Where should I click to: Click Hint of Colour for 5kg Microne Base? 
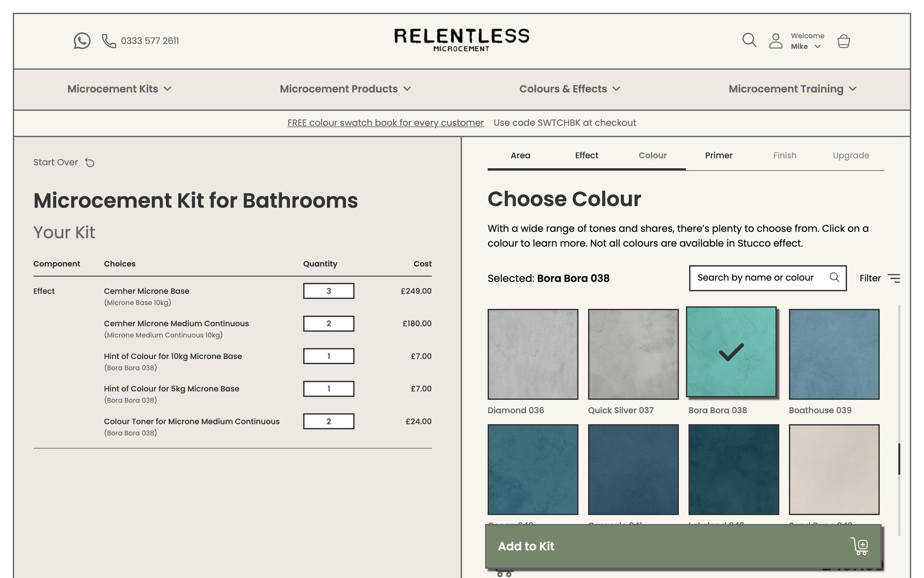172,389
